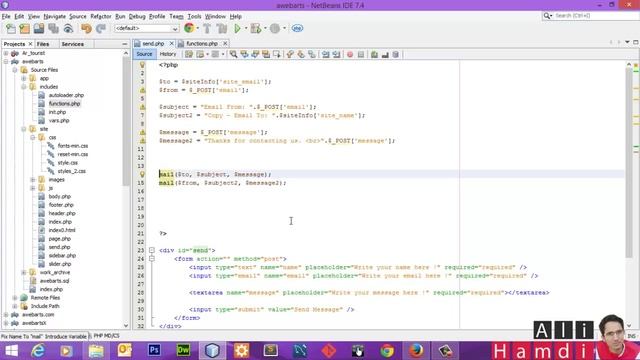This screenshot has width=640, height=360.
Task: Close the send.php editor tab
Action: click(x=171, y=43)
